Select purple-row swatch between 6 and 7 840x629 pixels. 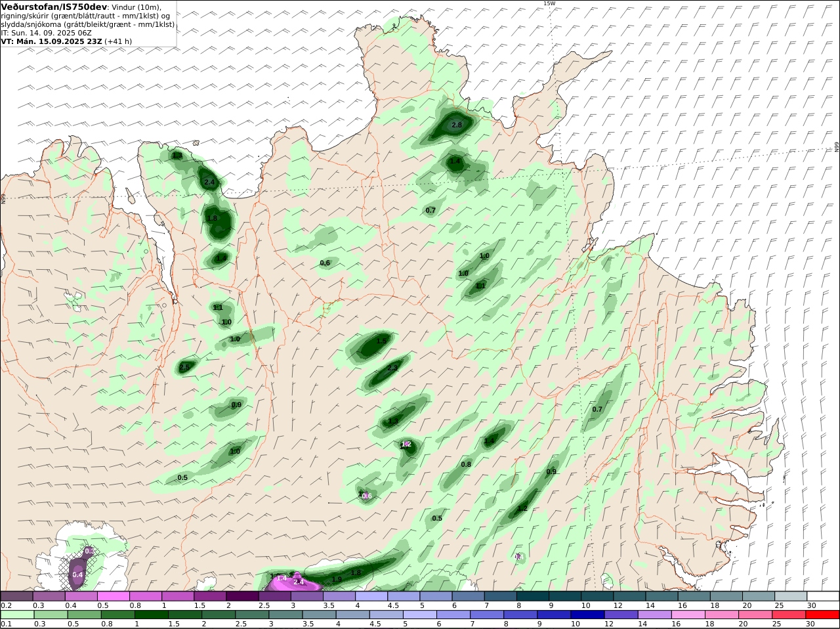click(469, 596)
